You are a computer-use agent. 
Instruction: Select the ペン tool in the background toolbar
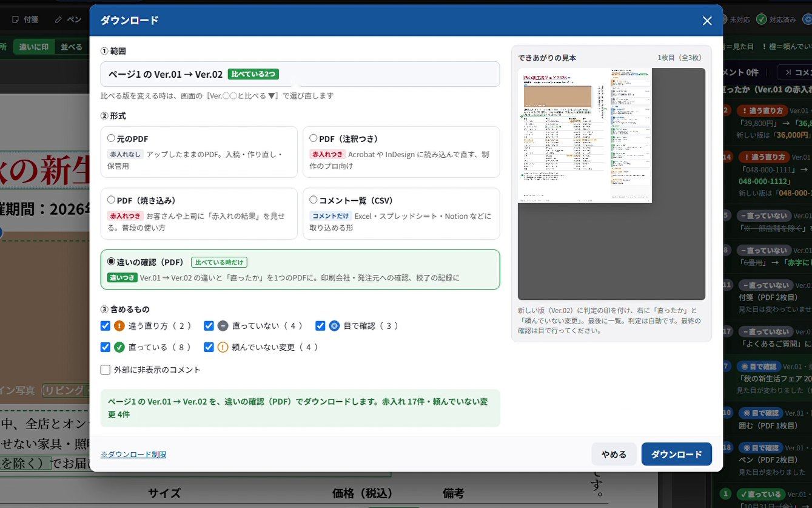click(68, 19)
